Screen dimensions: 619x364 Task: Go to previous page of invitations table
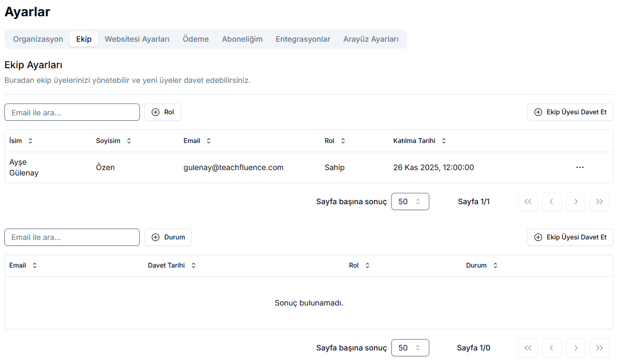pyautogui.click(x=551, y=348)
